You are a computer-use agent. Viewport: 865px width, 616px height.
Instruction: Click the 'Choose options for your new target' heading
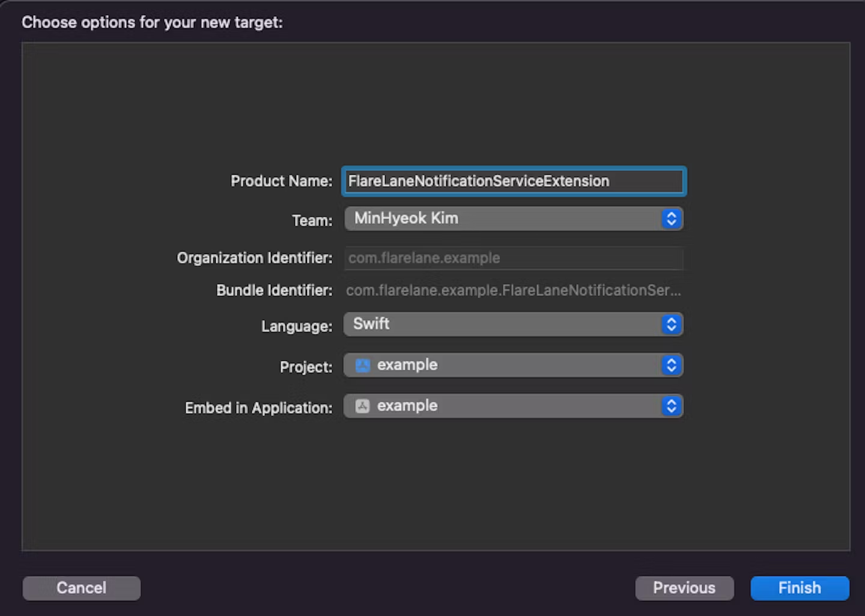(x=152, y=22)
